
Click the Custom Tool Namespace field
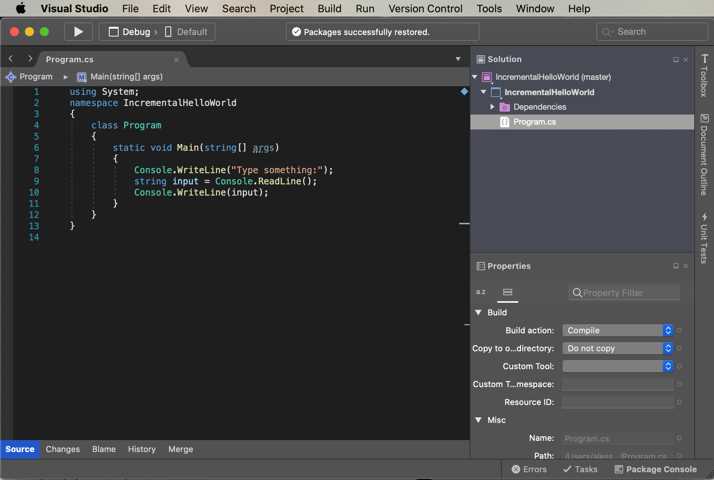[x=617, y=384]
